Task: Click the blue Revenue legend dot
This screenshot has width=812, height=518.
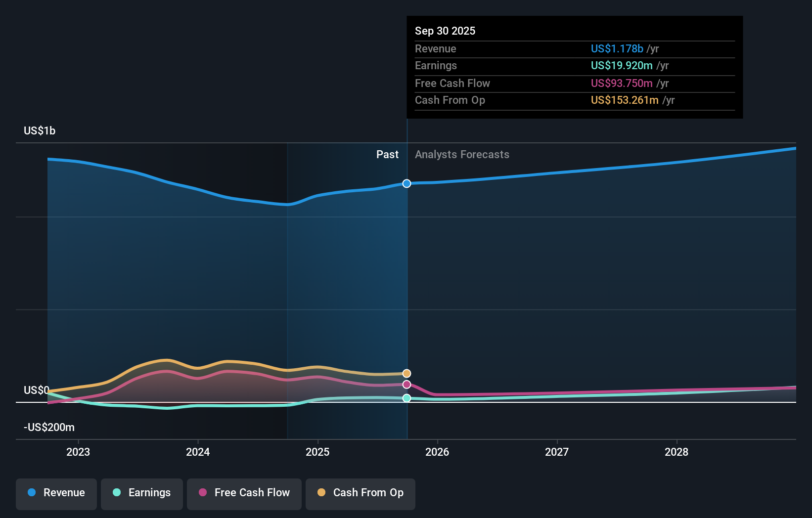Action: pyautogui.click(x=32, y=493)
